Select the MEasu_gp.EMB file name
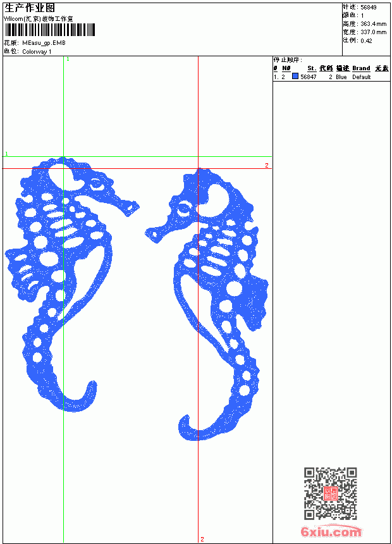392x544 pixels. 44,43
